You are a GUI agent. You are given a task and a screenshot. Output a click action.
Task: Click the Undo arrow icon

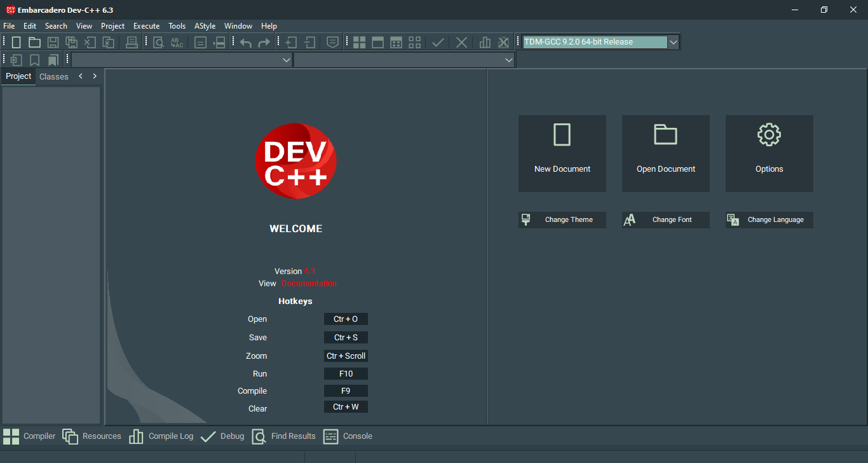[246, 43]
